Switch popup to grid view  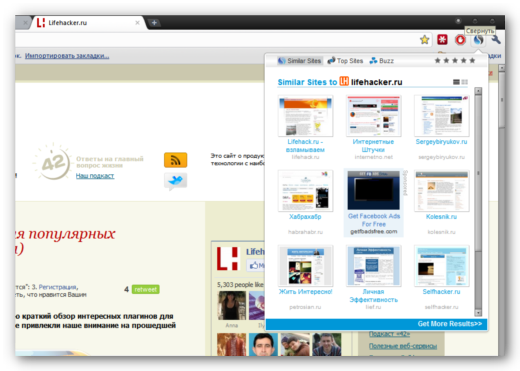(465, 82)
